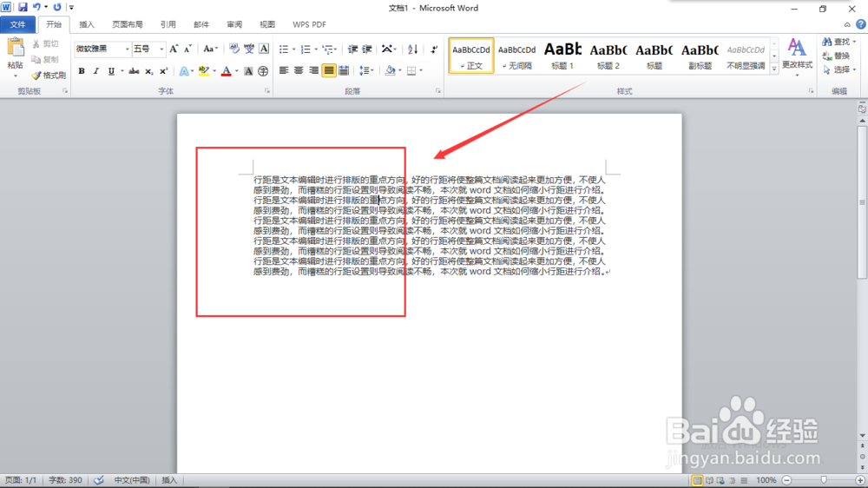Apply the 标题 1 style
Image resolution: width=868 pixels, height=488 pixels.
pos(562,56)
